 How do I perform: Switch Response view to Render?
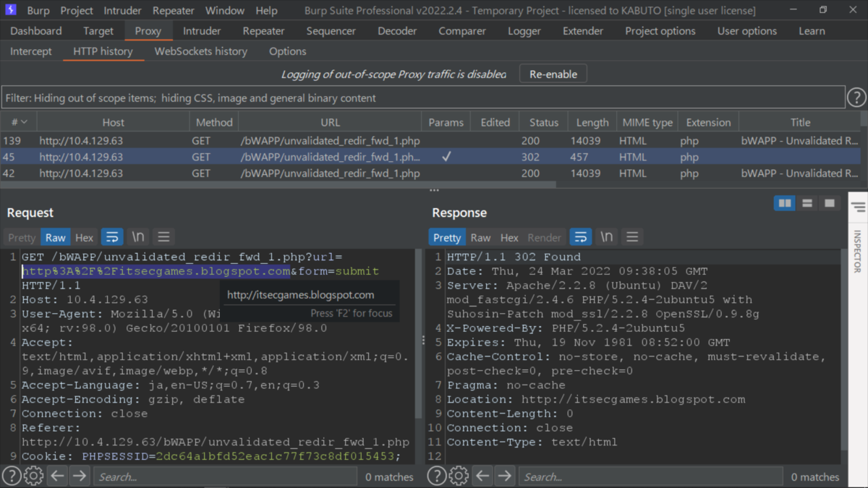tap(545, 237)
